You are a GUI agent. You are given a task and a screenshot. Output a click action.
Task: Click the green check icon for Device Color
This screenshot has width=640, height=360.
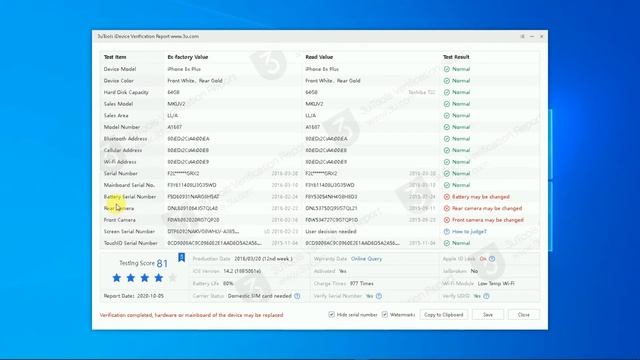447,81
